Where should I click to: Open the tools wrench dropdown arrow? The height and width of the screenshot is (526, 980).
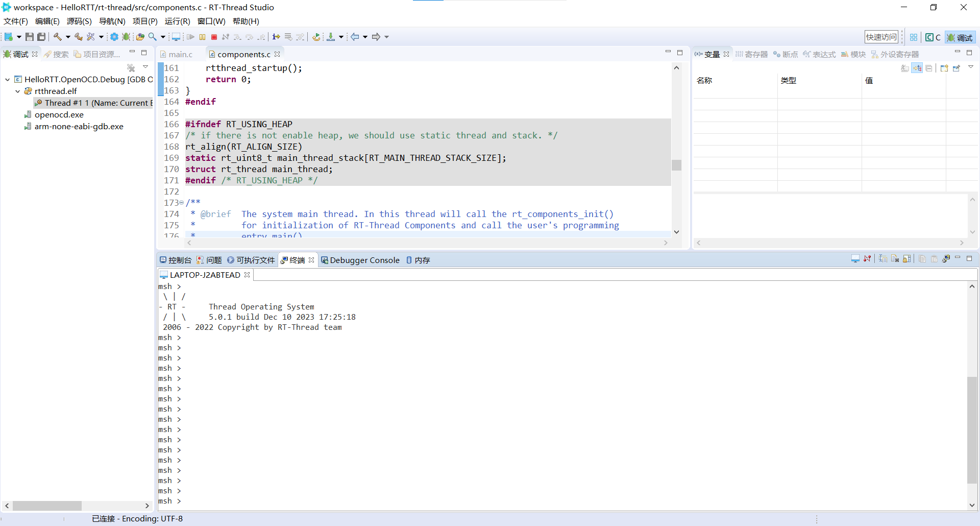(x=101, y=37)
